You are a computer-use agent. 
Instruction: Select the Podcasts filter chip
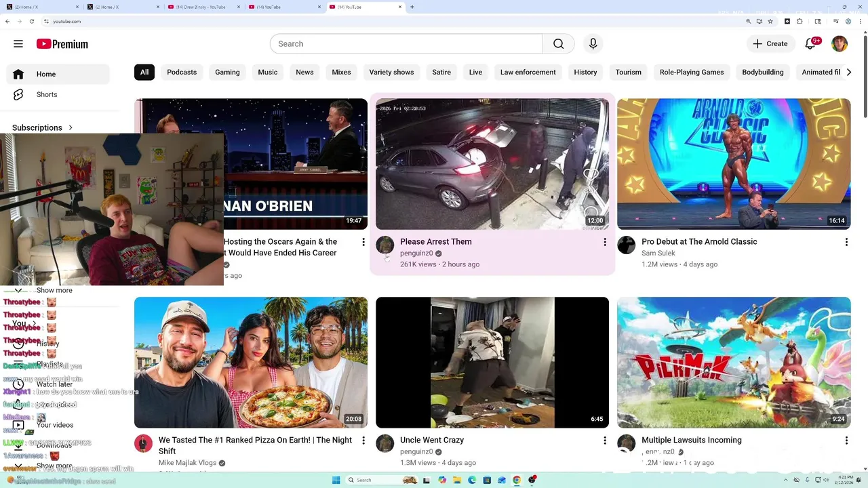coord(182,72)
